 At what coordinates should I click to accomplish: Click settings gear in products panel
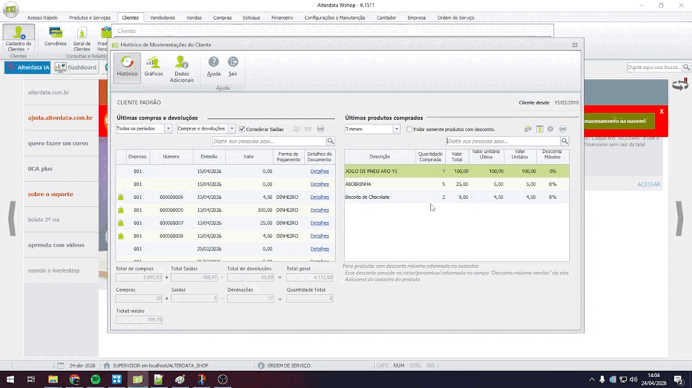[x=550, y=129]
